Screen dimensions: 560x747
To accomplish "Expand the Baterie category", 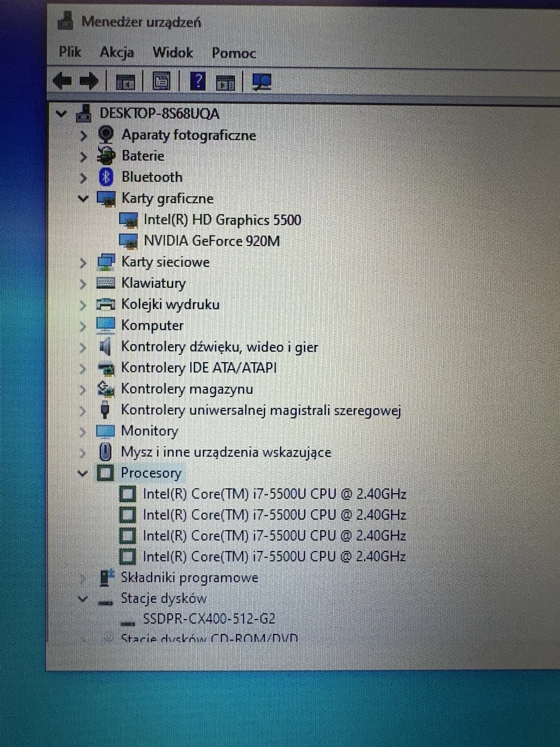I will (x=83, y=156).
